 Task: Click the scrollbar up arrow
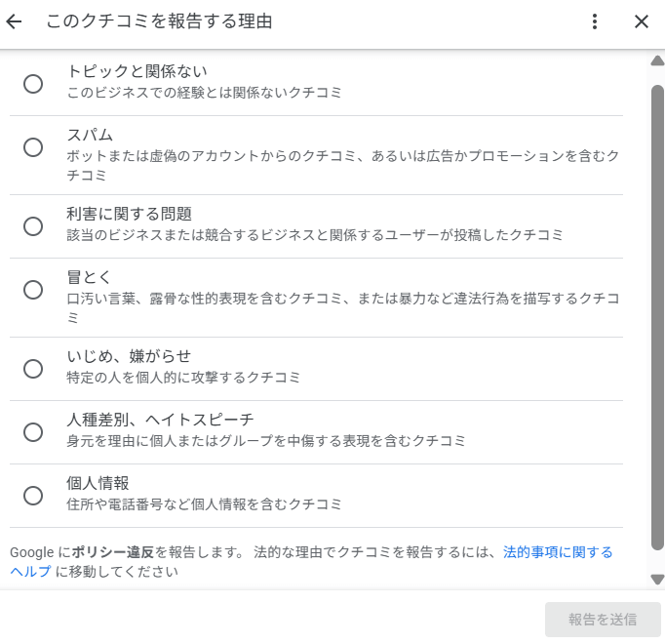point(657,60)
